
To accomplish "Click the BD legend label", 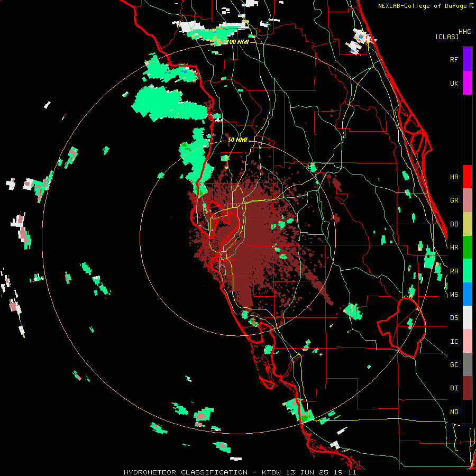I will pos(454,224).
